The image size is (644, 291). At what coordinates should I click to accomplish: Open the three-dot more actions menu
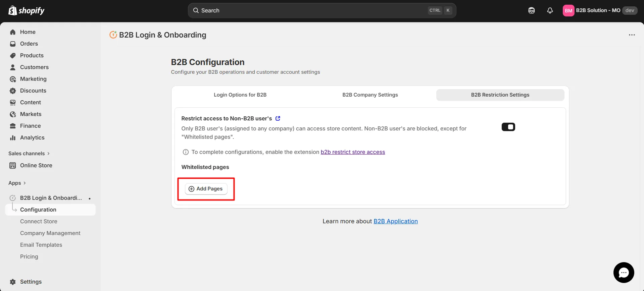(632, 35)
